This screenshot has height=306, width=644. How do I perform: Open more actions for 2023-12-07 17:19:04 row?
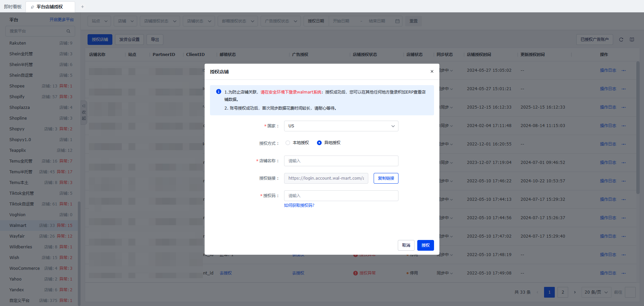pyautogui.click(x=624, y=163)
